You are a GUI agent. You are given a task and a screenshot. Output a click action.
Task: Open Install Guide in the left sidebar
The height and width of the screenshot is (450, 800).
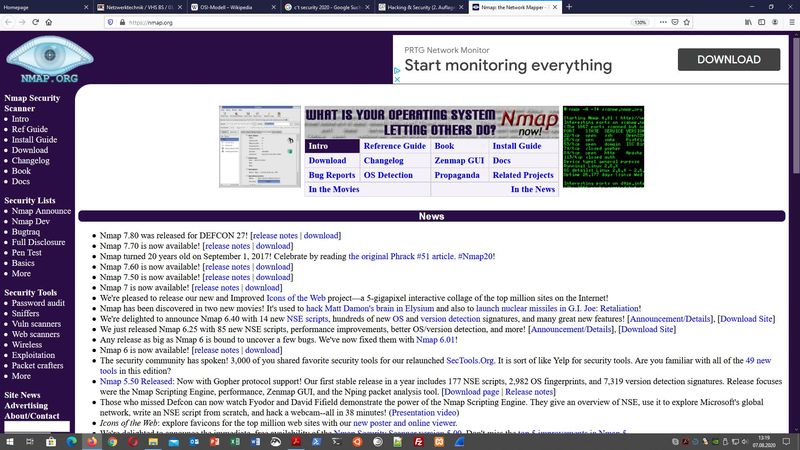(x=34, y=139)
